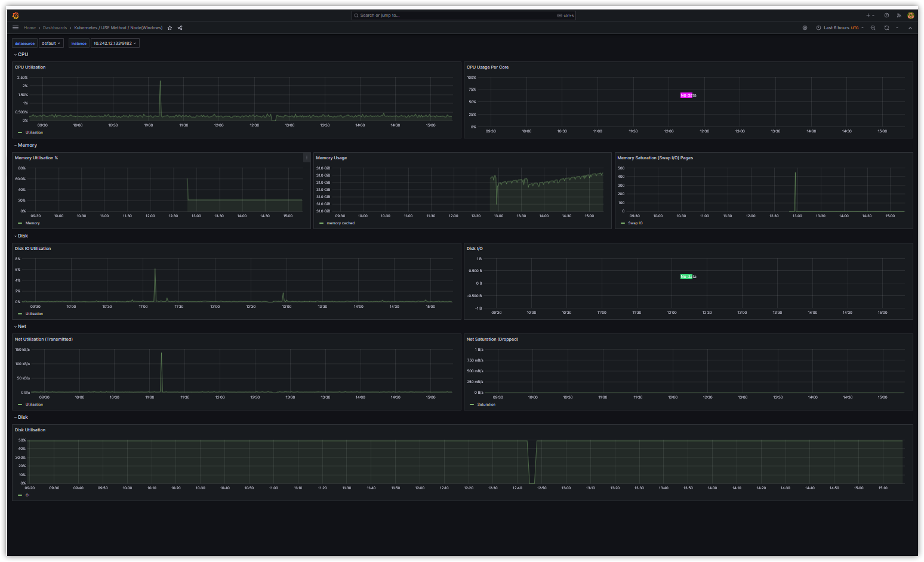Star the Node(Windows) dashboard
Image resolution: width=924 pixels, height=562 pixels.
pyautogui.click(x=170, y=27)
